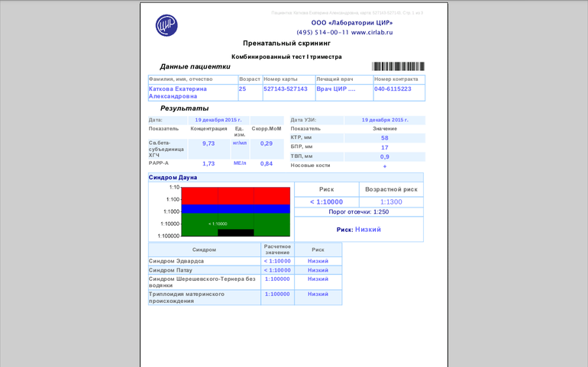Click contract number 040-6115223
The image size is (588, 367).
[393, 89]
